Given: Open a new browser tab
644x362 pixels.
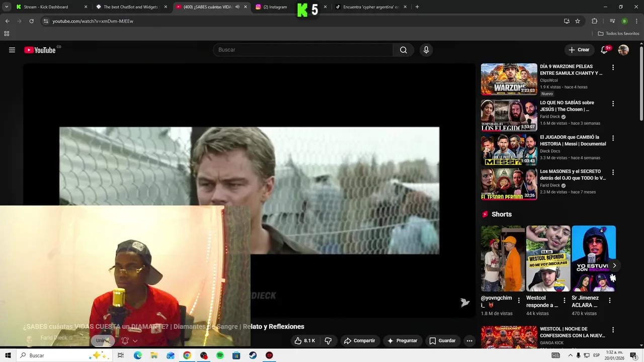Looking at the screenshot, I should tap(417, 7).
